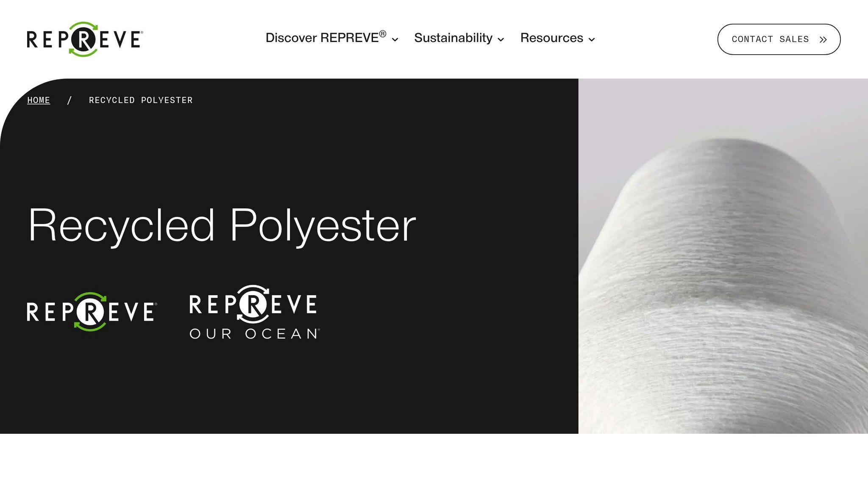The image size is (868, 488).
Task: Expand the chevron next to Discover REPREVE
Action: 395,39
